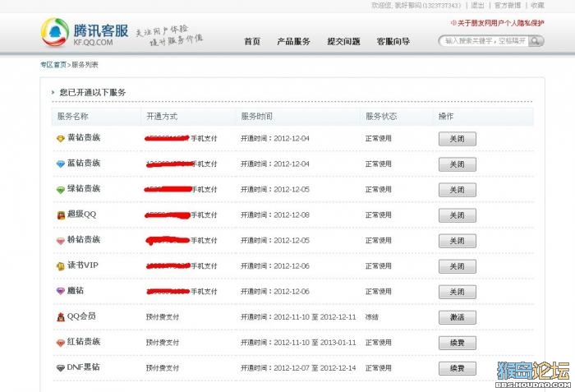The width and height of the screenshot is (575, 392).
Task: Click the small arrow before 您已开通以下服务
Action: point(53,93)
